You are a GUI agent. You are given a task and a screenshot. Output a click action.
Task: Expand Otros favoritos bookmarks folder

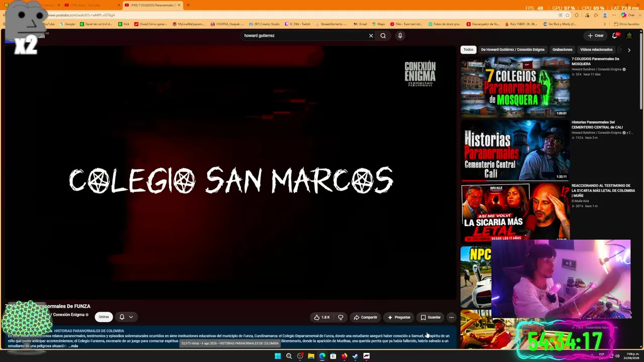point(627,24)
